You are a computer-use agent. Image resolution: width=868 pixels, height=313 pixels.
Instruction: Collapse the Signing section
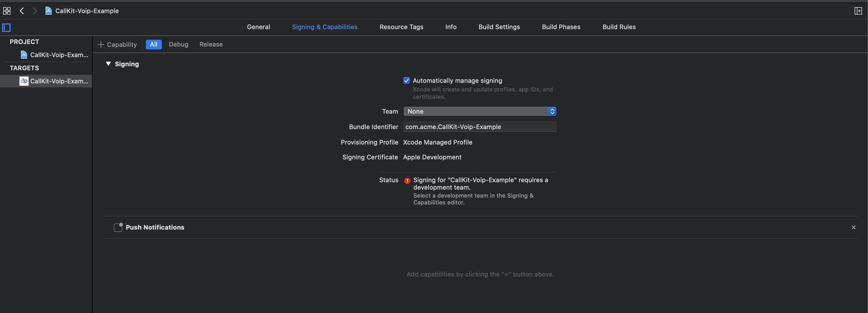pos(108,64)
